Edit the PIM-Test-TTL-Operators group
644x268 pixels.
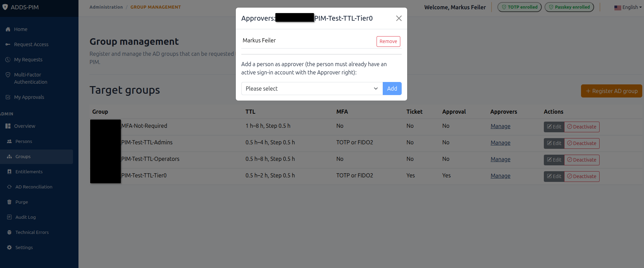pos(554,160)
